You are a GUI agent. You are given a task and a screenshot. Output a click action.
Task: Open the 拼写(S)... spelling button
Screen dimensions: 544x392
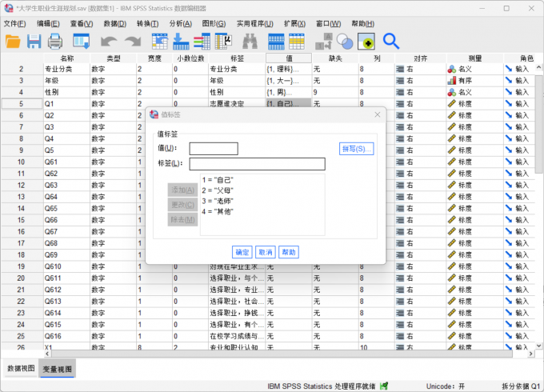356,149
